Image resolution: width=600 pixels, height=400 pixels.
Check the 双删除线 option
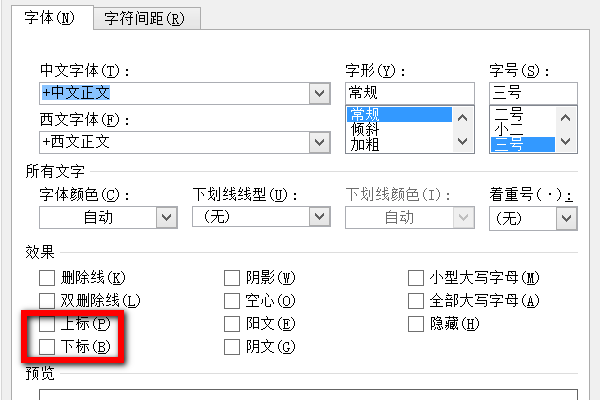47,300
